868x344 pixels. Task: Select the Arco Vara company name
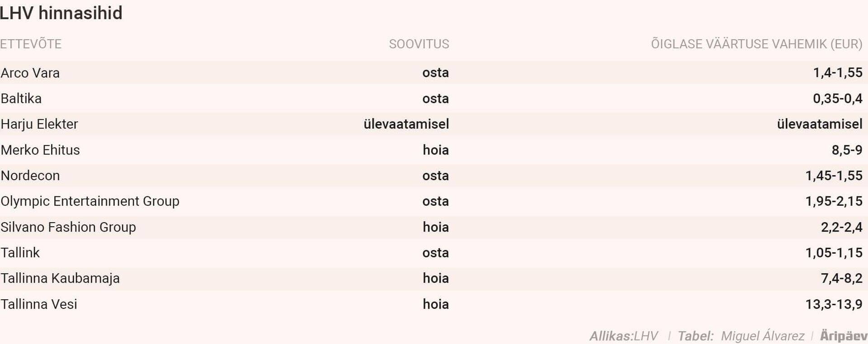pyautogui.click(x=30, y=73)
